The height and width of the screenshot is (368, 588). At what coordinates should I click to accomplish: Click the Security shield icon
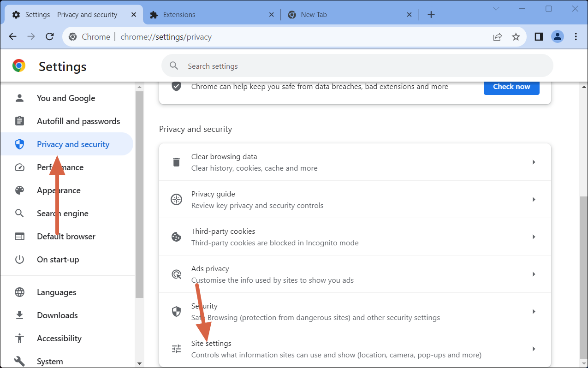coord(176,311)
